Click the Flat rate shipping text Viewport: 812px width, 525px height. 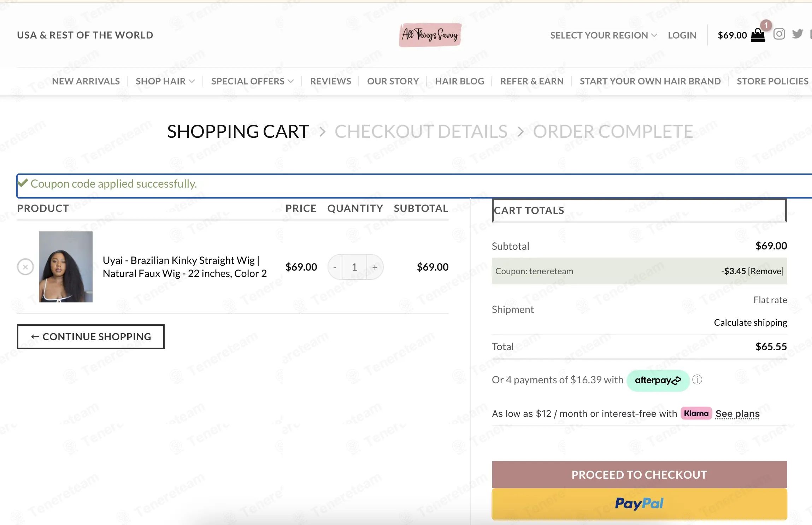[770, 300]
